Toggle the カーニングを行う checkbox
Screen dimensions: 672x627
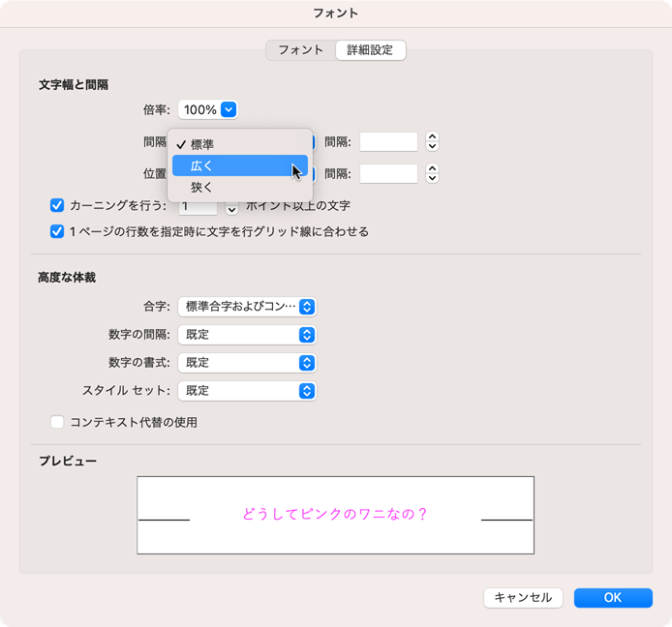57,205
